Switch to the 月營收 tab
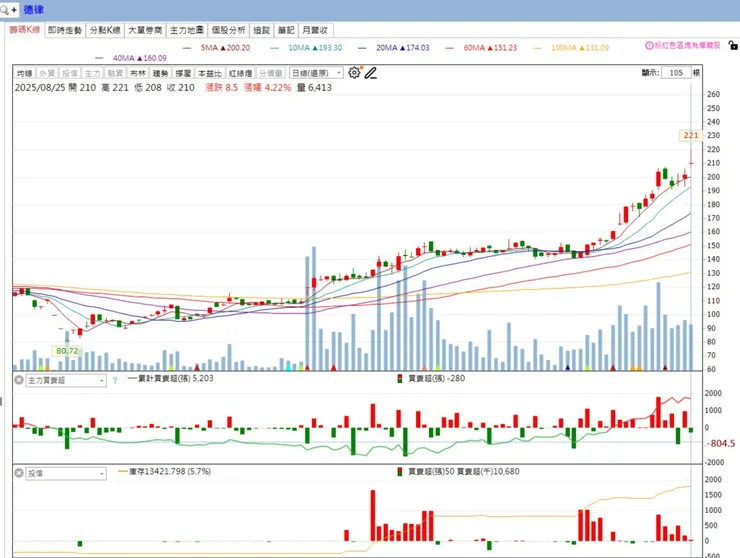The image size is (740, 558). coord(315,30)
